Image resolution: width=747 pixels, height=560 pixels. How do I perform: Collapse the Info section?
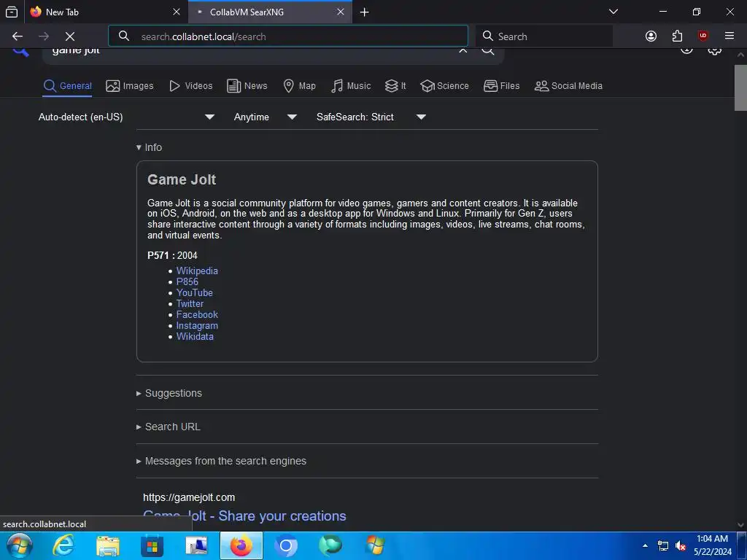(149, 147)
